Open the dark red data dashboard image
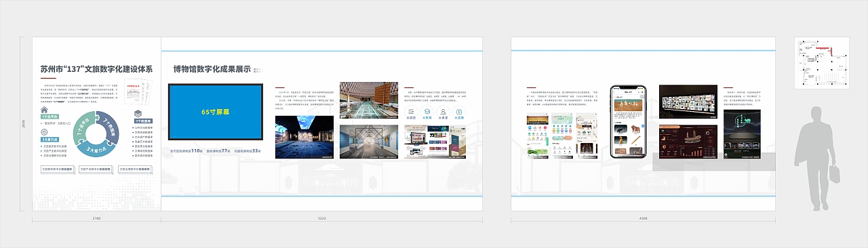The width and height of the screenshot is (868, 248). (x=688, y=142)
